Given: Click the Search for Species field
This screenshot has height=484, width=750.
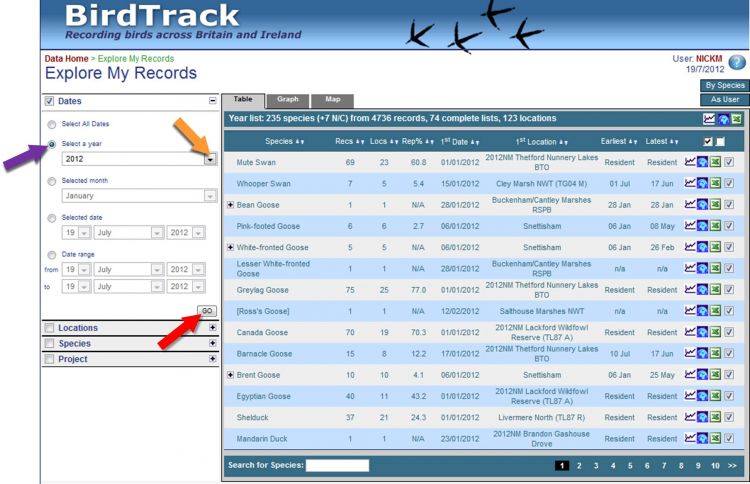Looking at the screenshot, I should click(337, 465).
